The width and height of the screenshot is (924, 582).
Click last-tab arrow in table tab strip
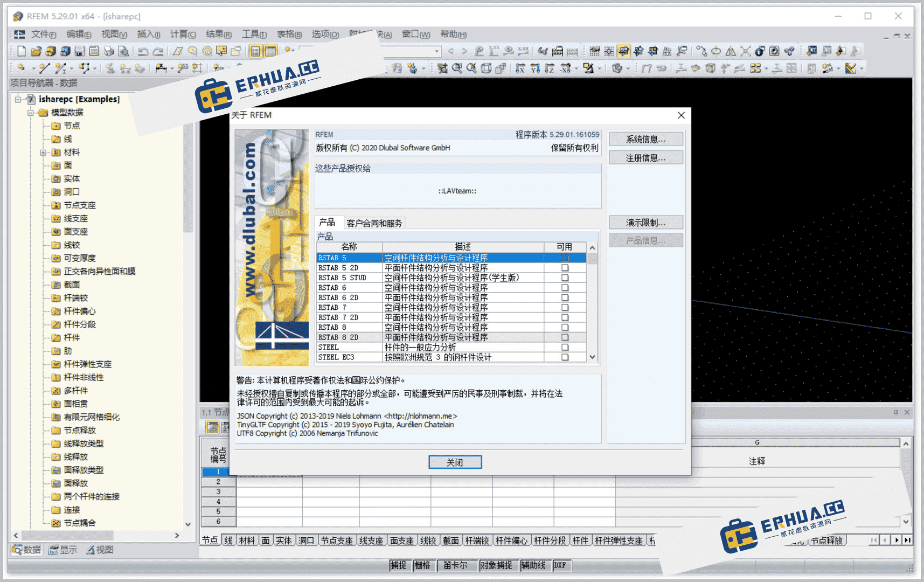pyautogui.click(x=907, y=540)
